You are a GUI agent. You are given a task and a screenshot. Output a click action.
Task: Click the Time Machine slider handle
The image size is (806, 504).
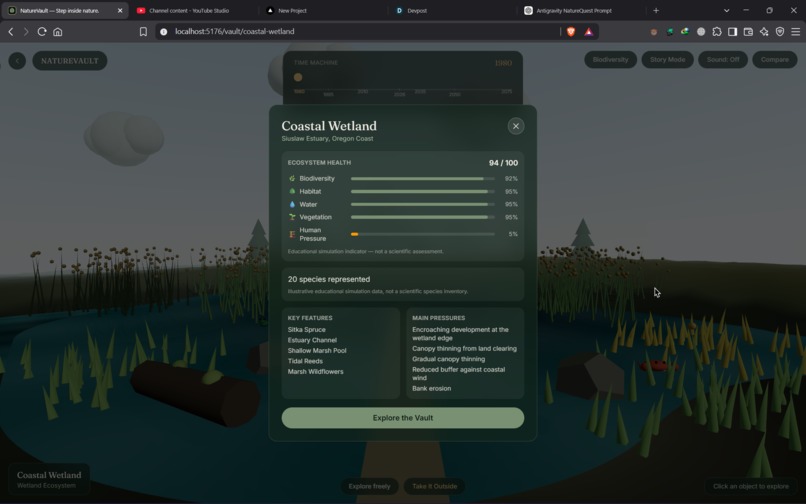click(298, 77)
